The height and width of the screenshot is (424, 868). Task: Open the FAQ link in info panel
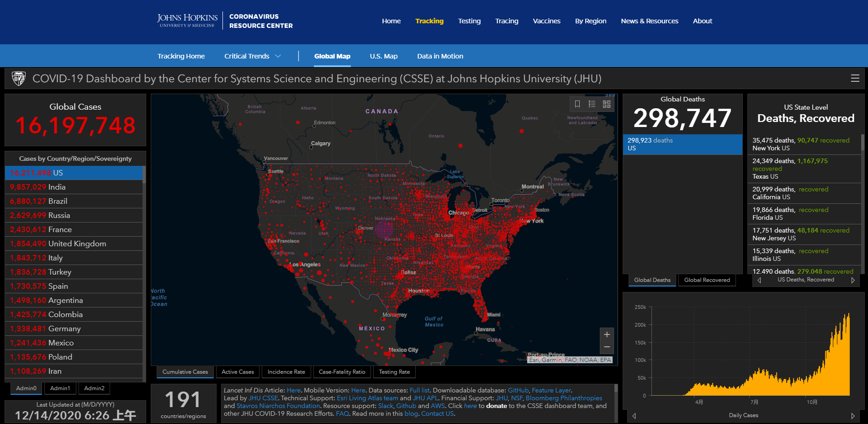coord(342,413)
